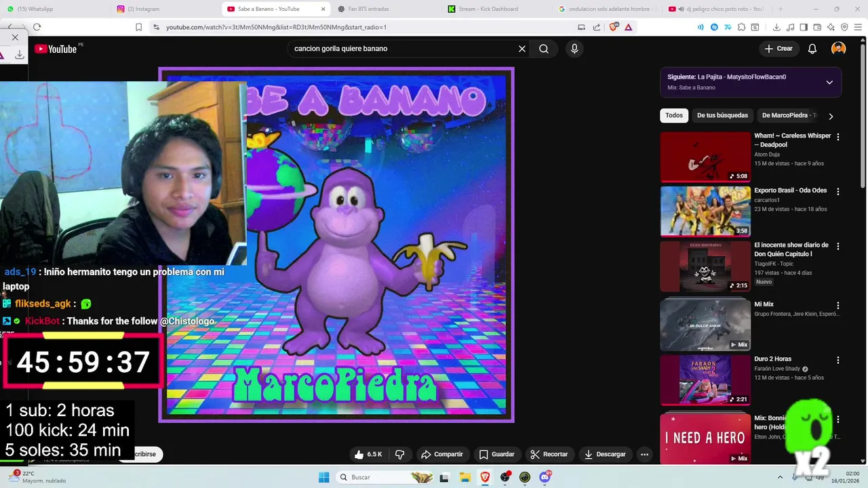868x488 pixels.
Task: Select the De tus búsquedas chip
Action: click(722, 115)
